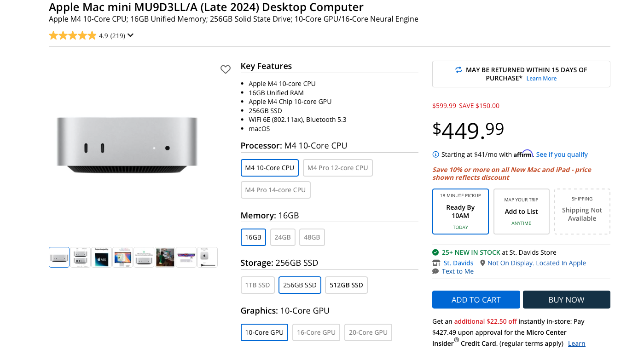Click the green in-stock checkmark icon
The height and width of the screenshot is (349, 644).
[x=435, y=252]
